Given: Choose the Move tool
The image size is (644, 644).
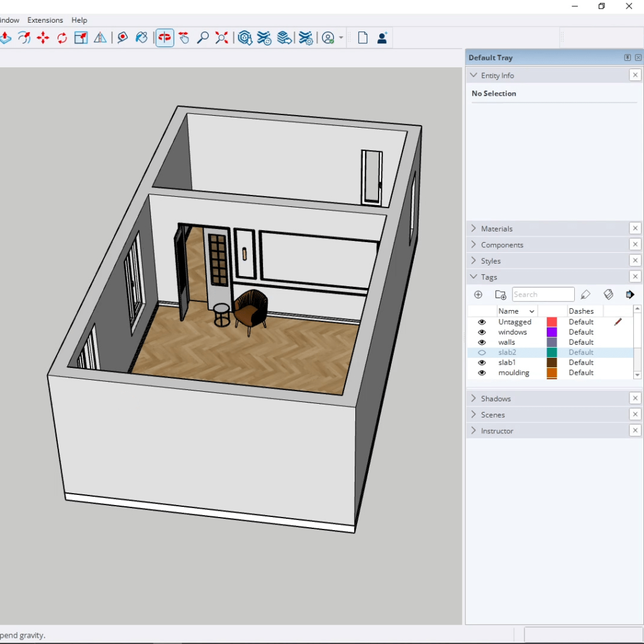Looking at the screenshot, I should click(43, 38).
